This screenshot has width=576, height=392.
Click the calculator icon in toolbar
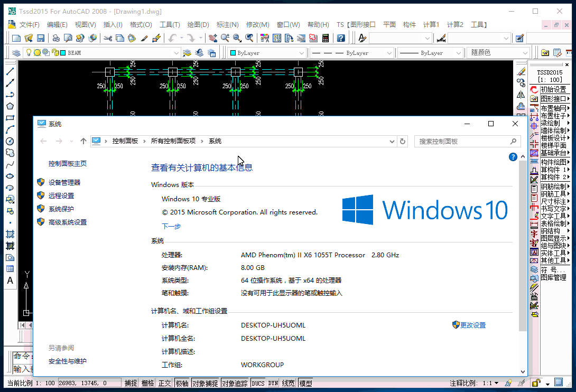click(325, 38)
